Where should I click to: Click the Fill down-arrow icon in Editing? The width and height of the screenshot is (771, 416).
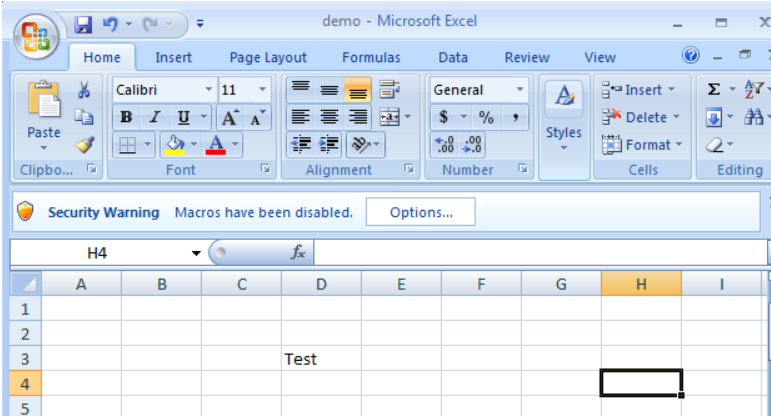(713, 117)
